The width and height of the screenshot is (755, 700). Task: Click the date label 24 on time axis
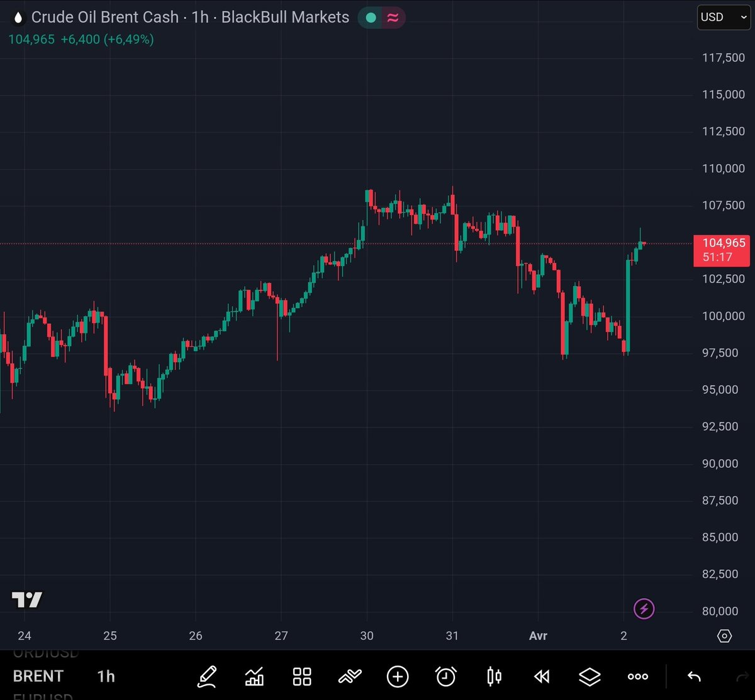[25, 636]
